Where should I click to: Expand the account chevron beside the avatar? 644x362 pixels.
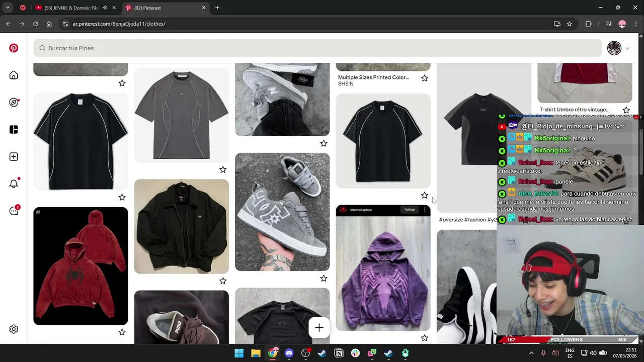click(x=627, y=48)
